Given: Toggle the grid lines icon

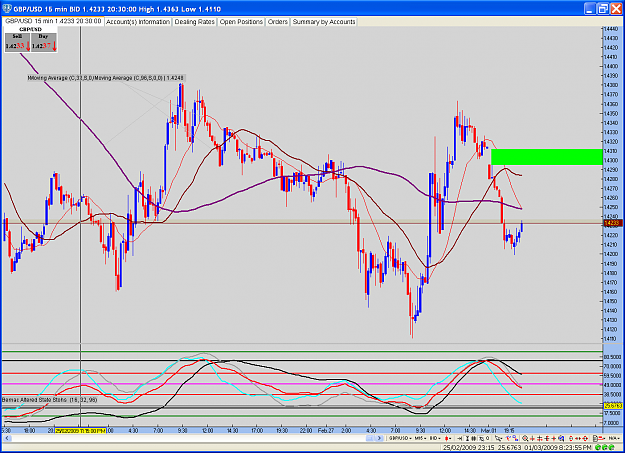Looking at the screenshot, I should point(474,438).
